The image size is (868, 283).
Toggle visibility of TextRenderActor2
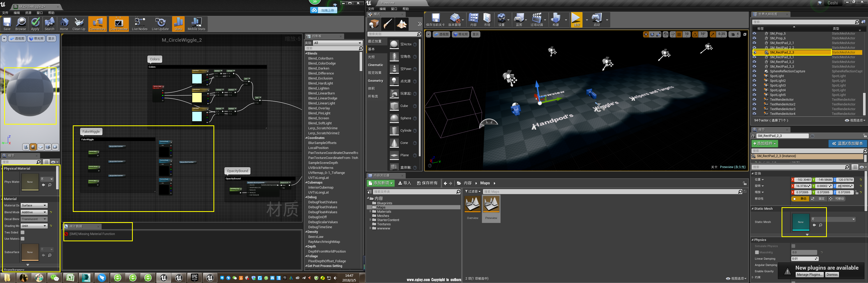coord(754,104)
